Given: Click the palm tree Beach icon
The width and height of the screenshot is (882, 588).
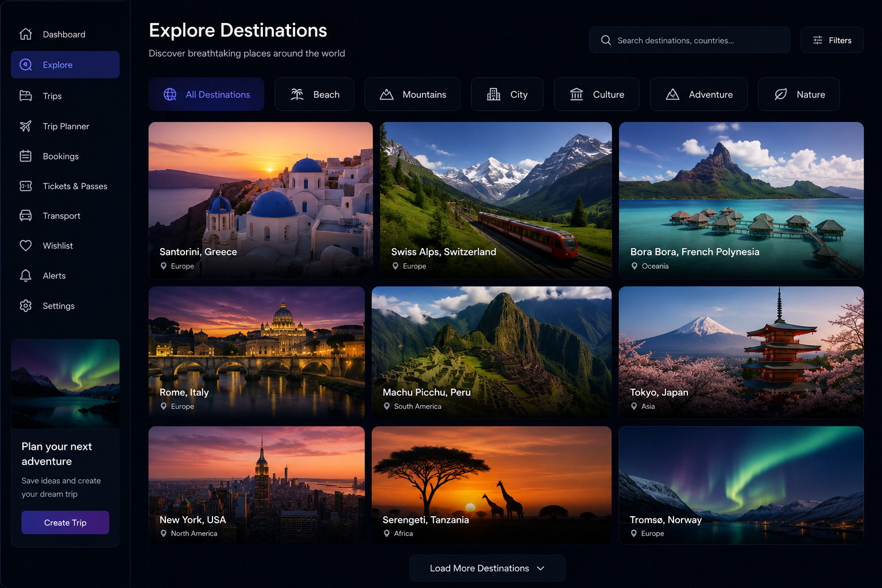Looking at the screenshot, I should [297, 94].
